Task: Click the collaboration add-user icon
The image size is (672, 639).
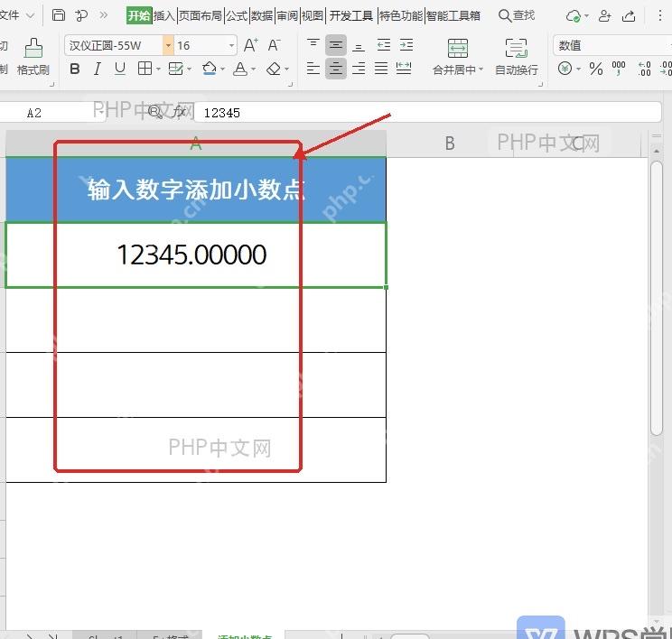Action: (605, 16)
